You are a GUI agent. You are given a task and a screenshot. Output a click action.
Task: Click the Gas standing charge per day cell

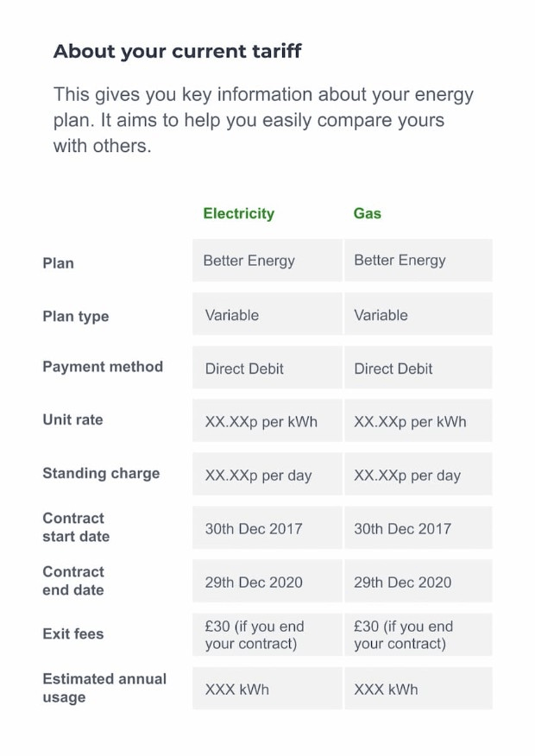(x=418, y=476)
